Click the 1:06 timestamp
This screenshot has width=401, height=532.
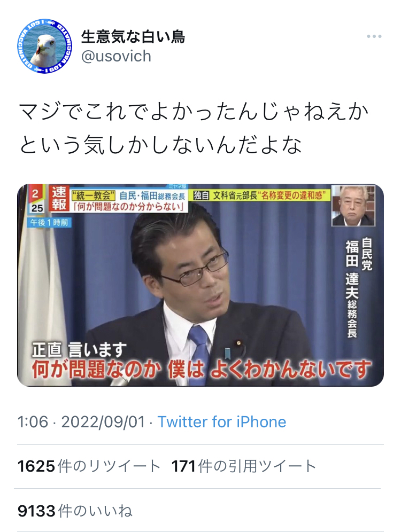pos(33,422)
